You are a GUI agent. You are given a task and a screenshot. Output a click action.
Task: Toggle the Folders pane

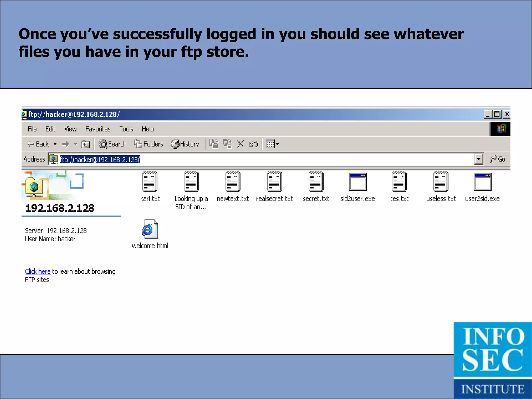(x=149, y=144)
